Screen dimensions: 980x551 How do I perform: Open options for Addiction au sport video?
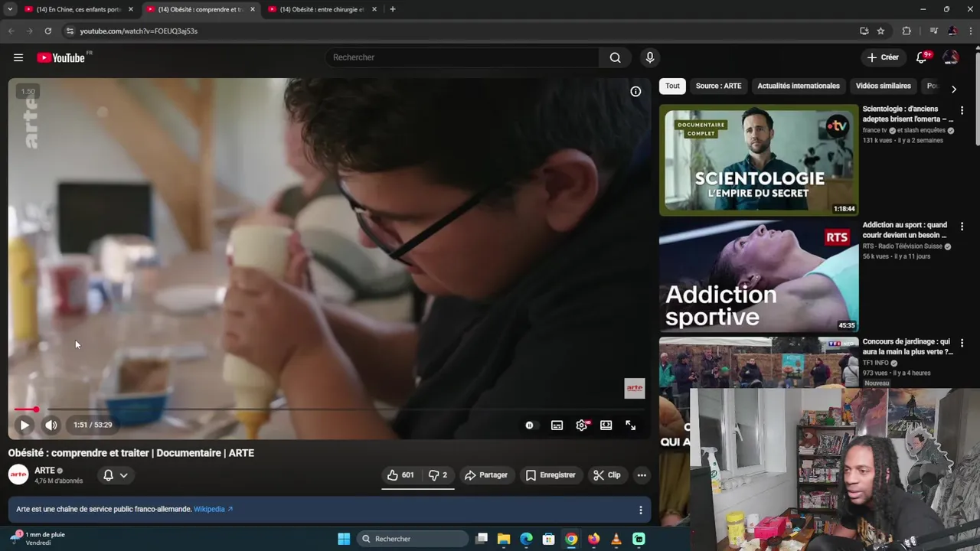tap(962, 227)
